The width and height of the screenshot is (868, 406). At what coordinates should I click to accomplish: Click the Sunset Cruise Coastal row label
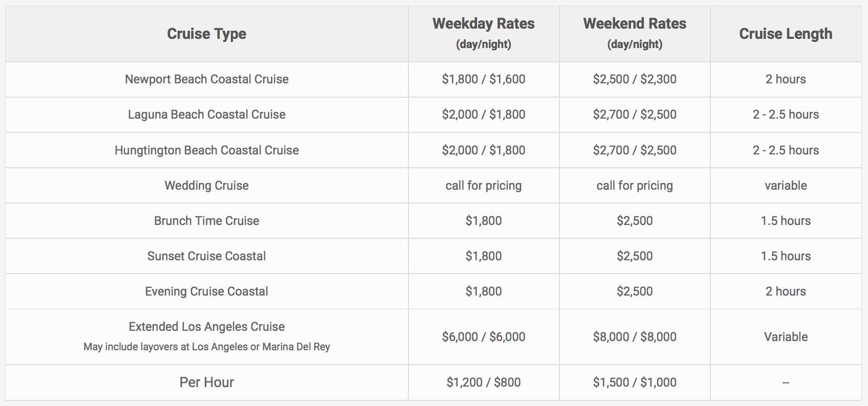(x=207, y=256)
